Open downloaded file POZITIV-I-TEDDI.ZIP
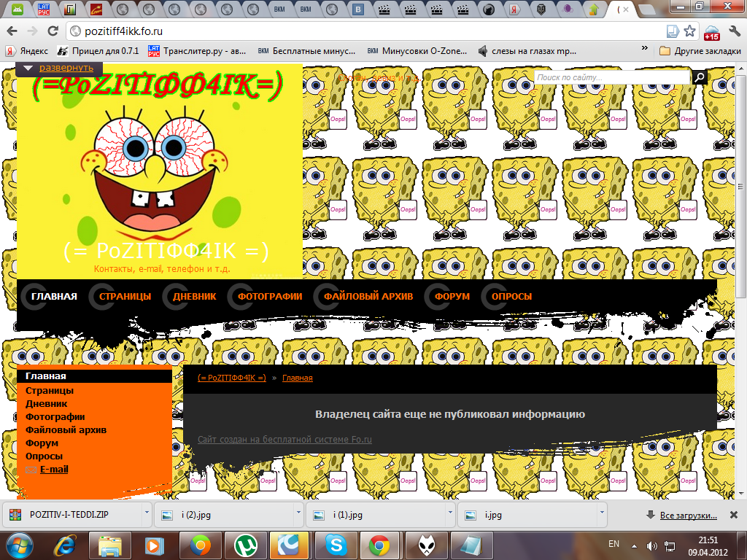 click(x=69, y=515)
